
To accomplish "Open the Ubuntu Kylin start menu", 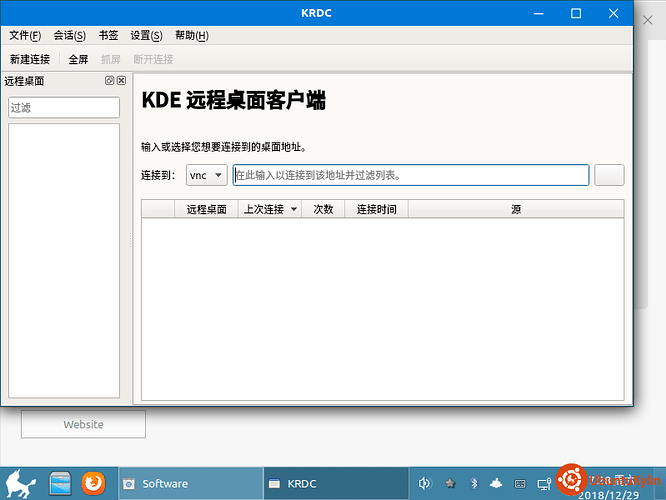I will [x=20, y=483].
